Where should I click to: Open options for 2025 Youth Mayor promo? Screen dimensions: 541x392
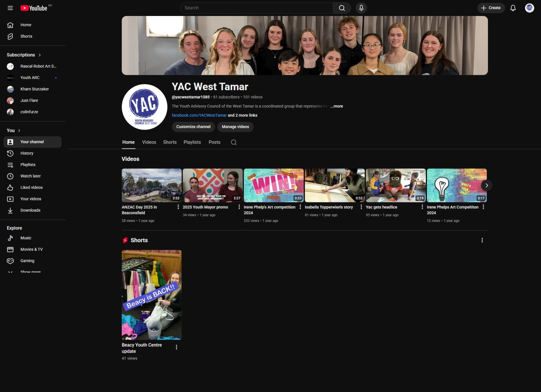coord(239,207)
